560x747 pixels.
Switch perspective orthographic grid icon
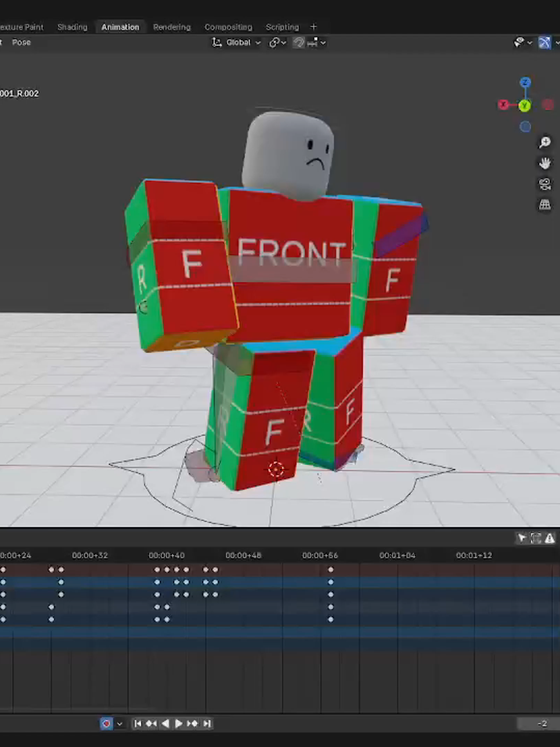point(545,205)
